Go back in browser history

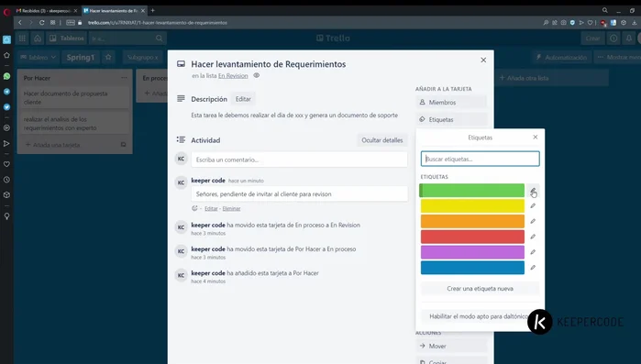tap(19, 23)
